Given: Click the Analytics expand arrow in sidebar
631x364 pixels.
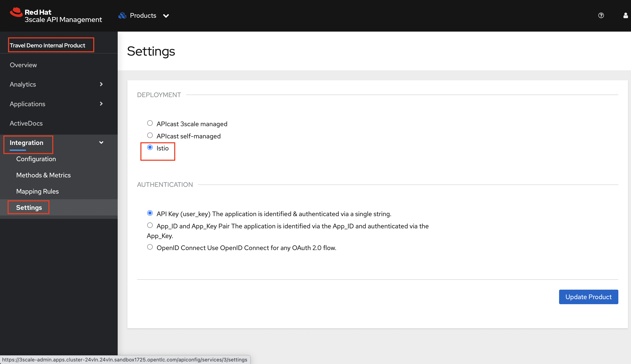Looking at the screenshot, I should (101, 84).
